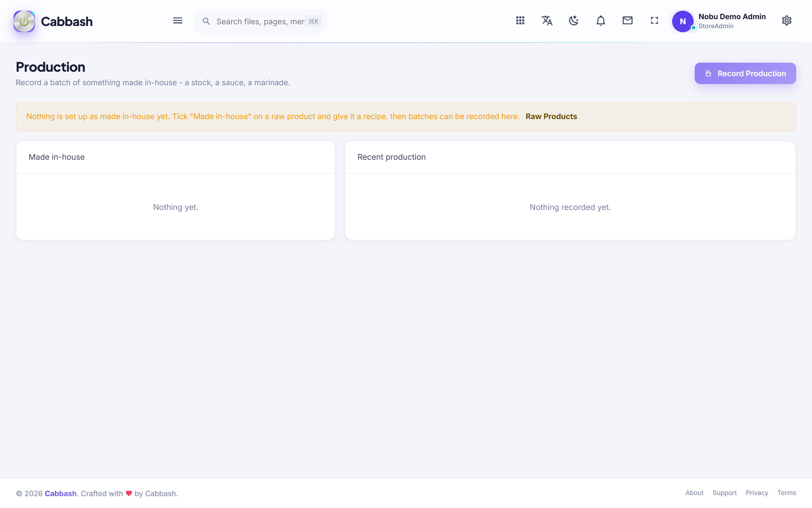Image resolution: width=812 pixels, height=508 pixels.
Task: Click the StoreAdmin role label
Action: point(716,26)
